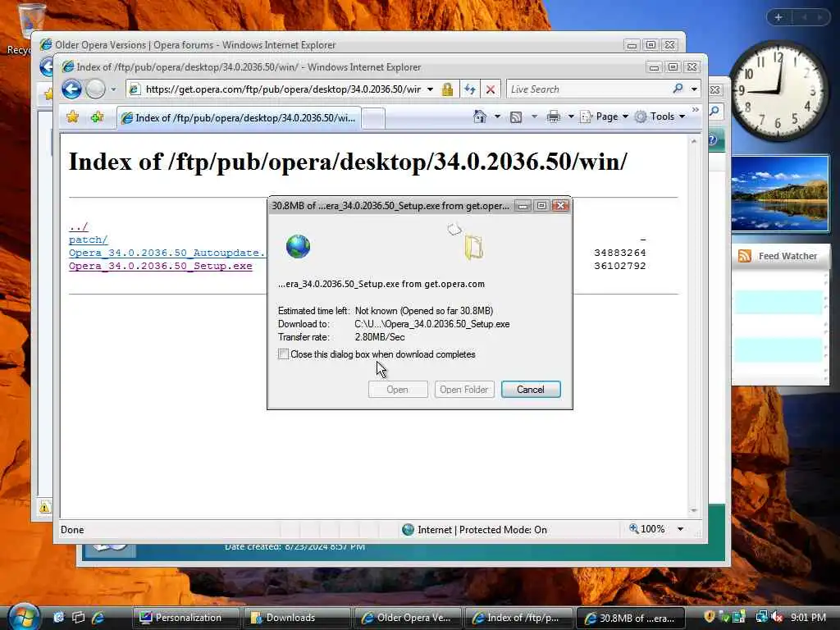Viewport: 840px width, 630px height.
Task: Open the Page menu
Action: [604, 116]
